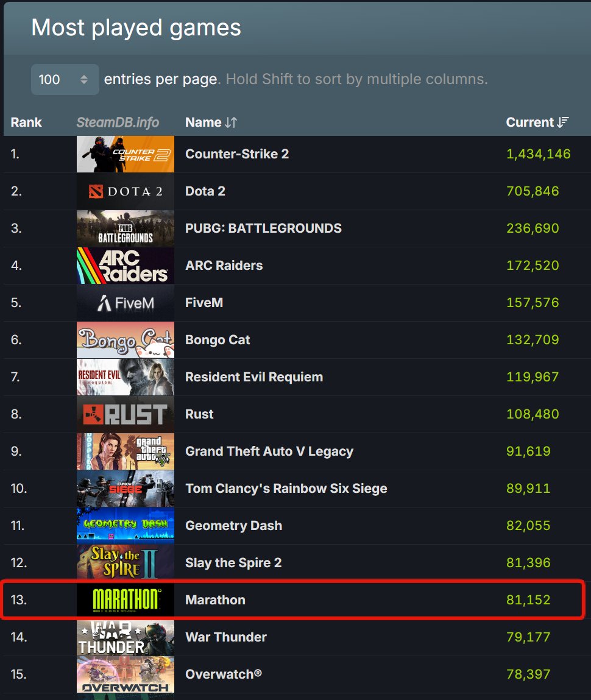Select the player count 119,967
This screenshot has height=700, width=591.
[x=533, y=377]
